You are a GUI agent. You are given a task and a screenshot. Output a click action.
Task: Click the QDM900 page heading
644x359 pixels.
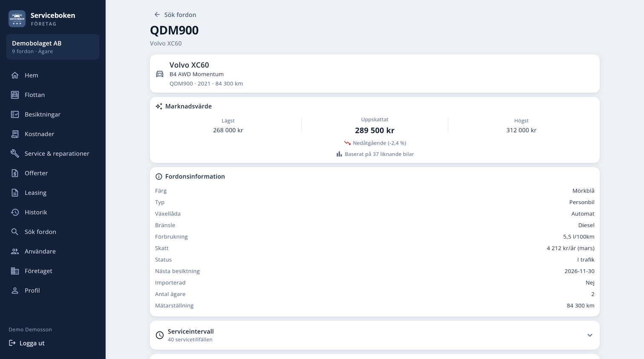174,30
